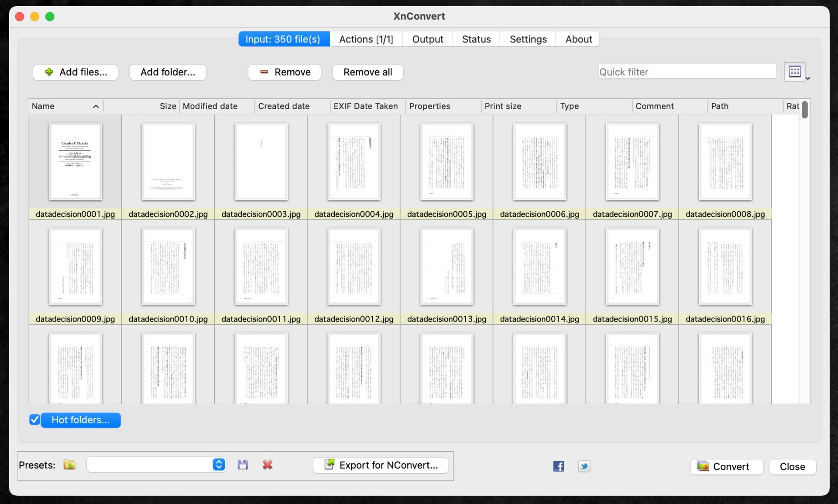Click Export for NConvert button

pyautogui.click(x=381, y=465)
